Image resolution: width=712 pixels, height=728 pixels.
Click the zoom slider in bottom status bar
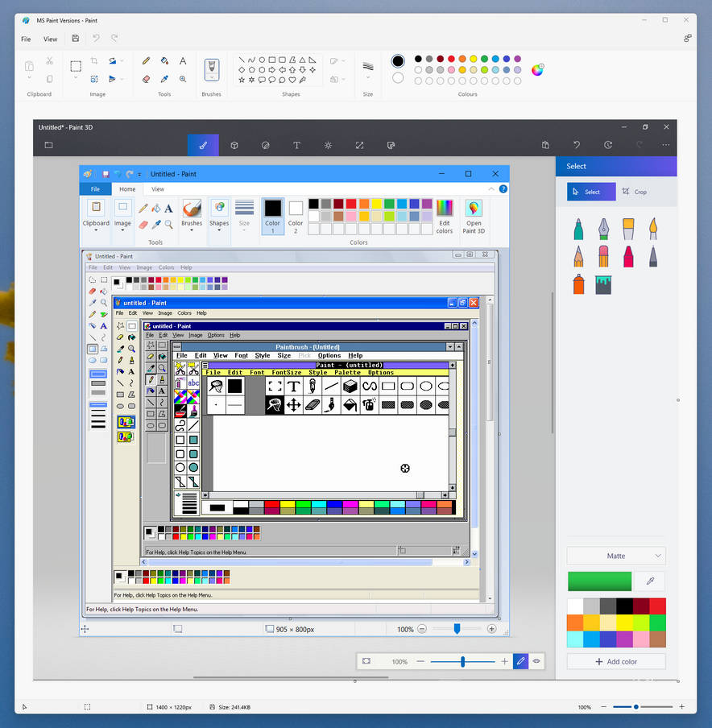[x=643, y=706]
